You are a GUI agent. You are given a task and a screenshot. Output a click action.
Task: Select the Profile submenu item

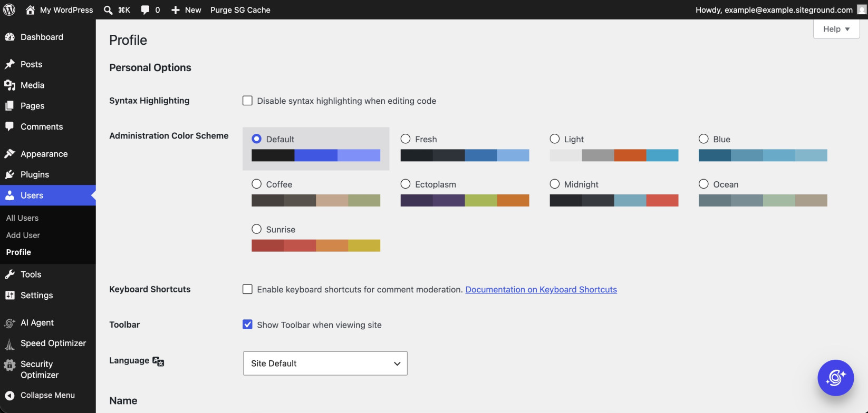pos(18,252)
